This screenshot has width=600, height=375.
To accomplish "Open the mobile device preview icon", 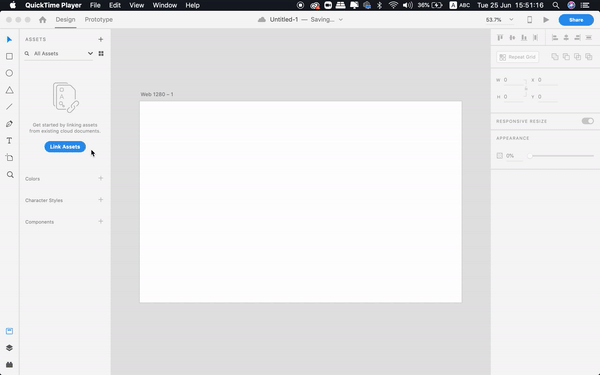I will [x=530, y=20].
